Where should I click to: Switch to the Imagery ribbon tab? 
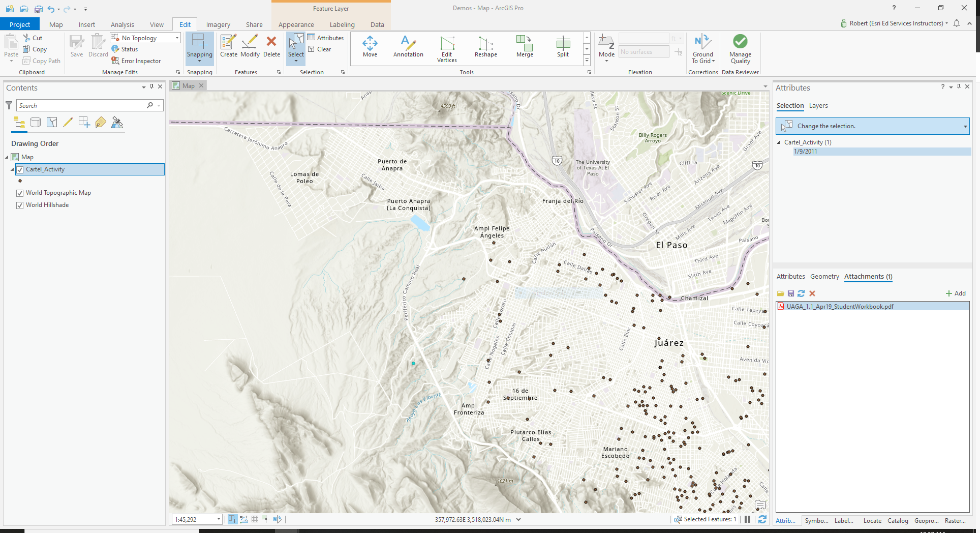pos(218,24)
